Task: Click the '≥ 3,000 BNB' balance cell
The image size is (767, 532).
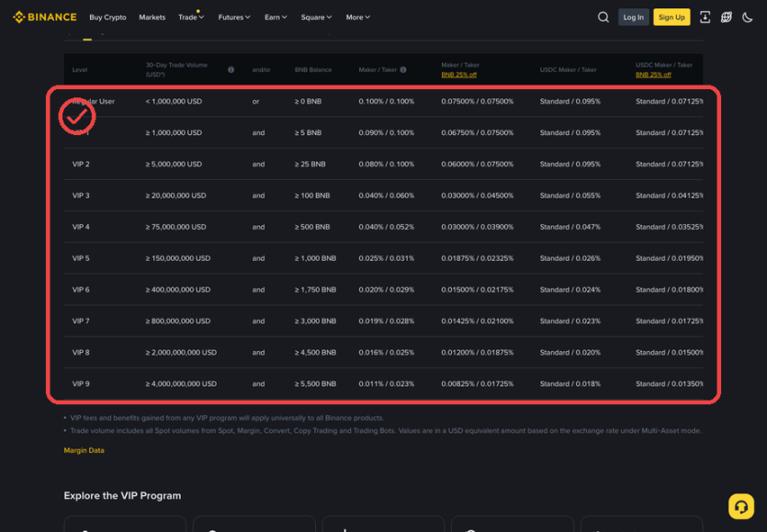Action: click(315, 321)
